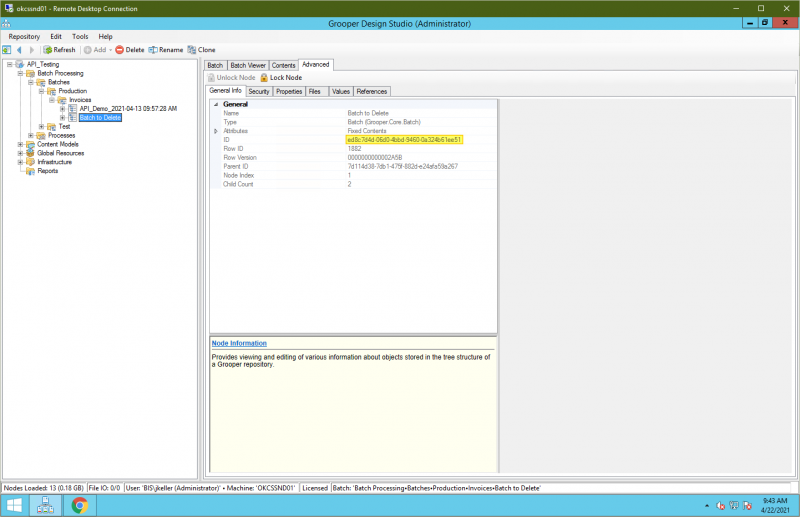Expand the Test folder node
Screen dimensions: 800x517
click(41, 127)
